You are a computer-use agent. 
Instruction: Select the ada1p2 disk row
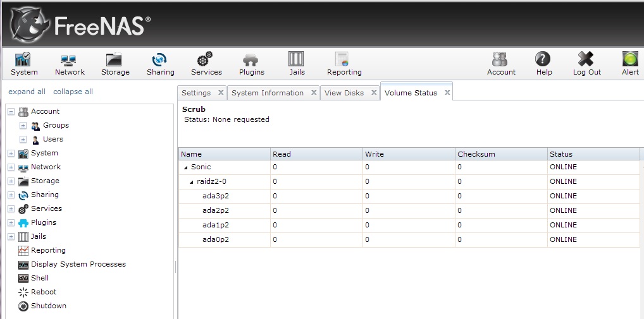click(x=409, y=225)
